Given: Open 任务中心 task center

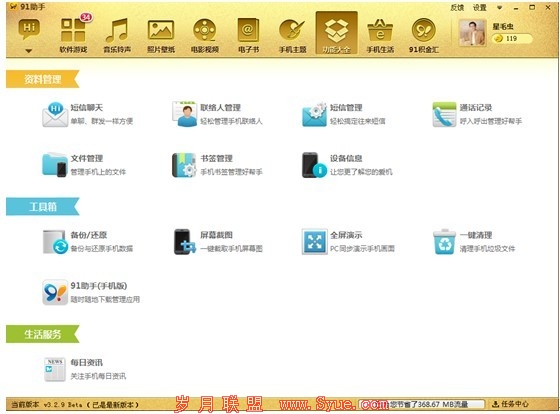Looking at the screenshot, I should pos(510,404).
